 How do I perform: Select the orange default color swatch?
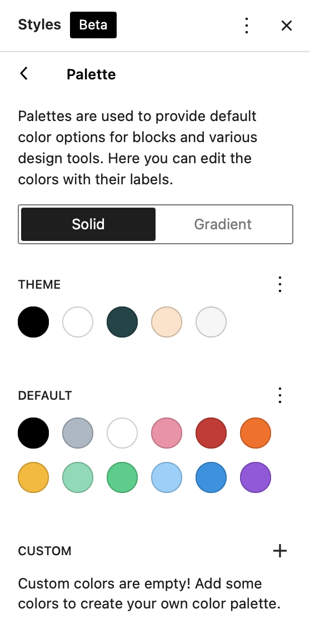[x=256, y=433]
